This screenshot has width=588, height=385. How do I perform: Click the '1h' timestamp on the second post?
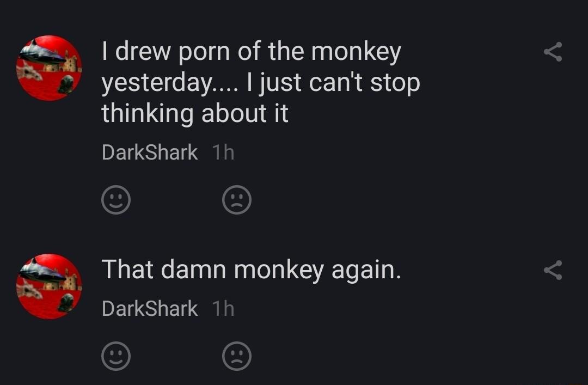[x=222, y=308]
